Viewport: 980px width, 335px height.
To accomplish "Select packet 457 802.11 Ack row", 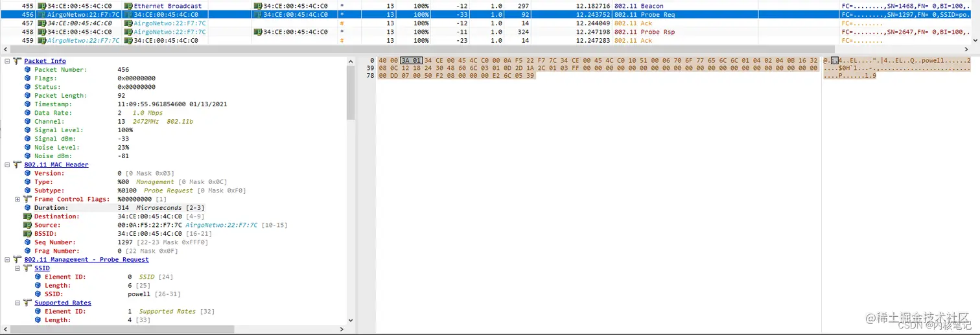I will pyautogui.click(x=490, y=23).
